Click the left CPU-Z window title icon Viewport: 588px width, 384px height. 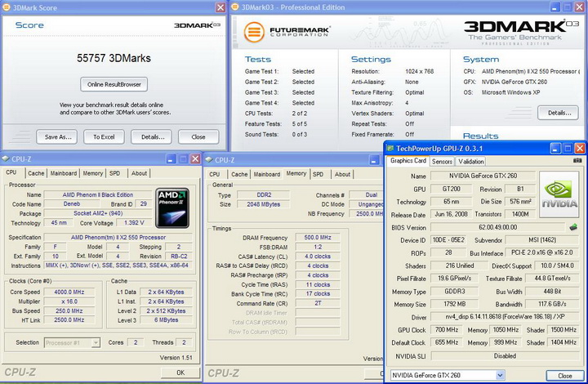point(5,159)
